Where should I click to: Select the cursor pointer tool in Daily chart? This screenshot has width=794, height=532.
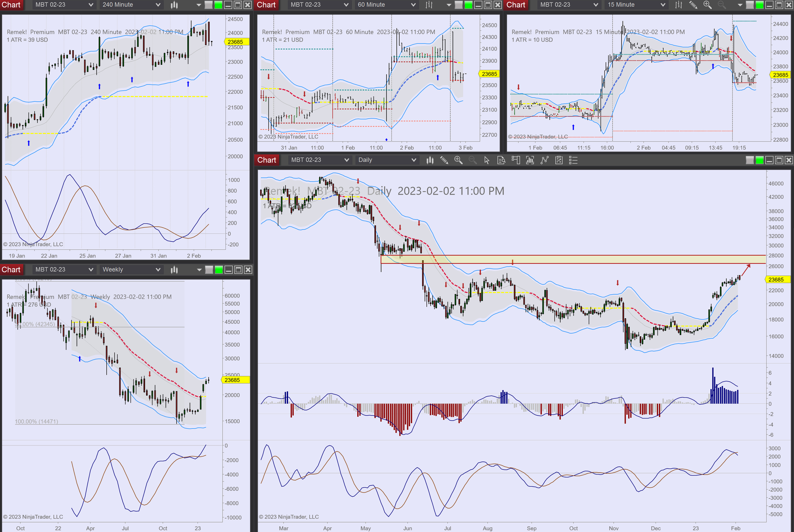(487, 160)
